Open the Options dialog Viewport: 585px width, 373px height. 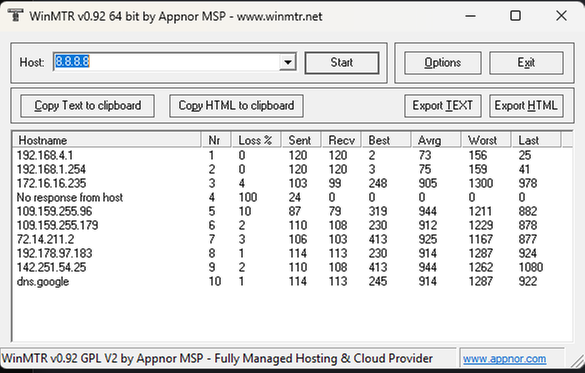click(442, 63)
